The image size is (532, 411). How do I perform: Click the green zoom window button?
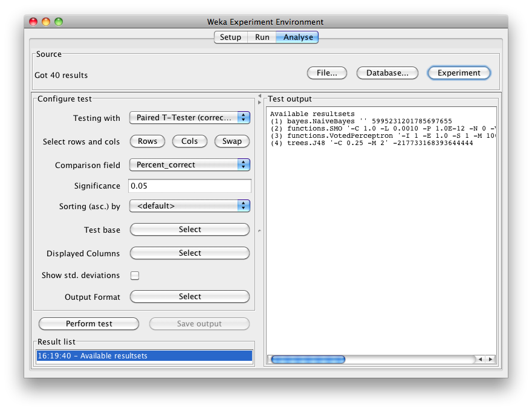pos(59,22)
